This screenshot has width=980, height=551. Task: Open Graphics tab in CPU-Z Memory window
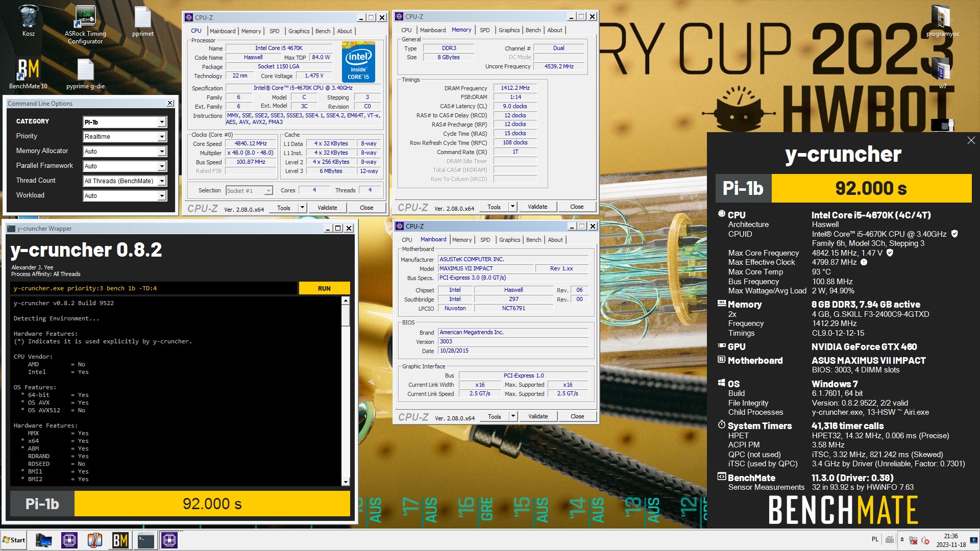point(509,30)
